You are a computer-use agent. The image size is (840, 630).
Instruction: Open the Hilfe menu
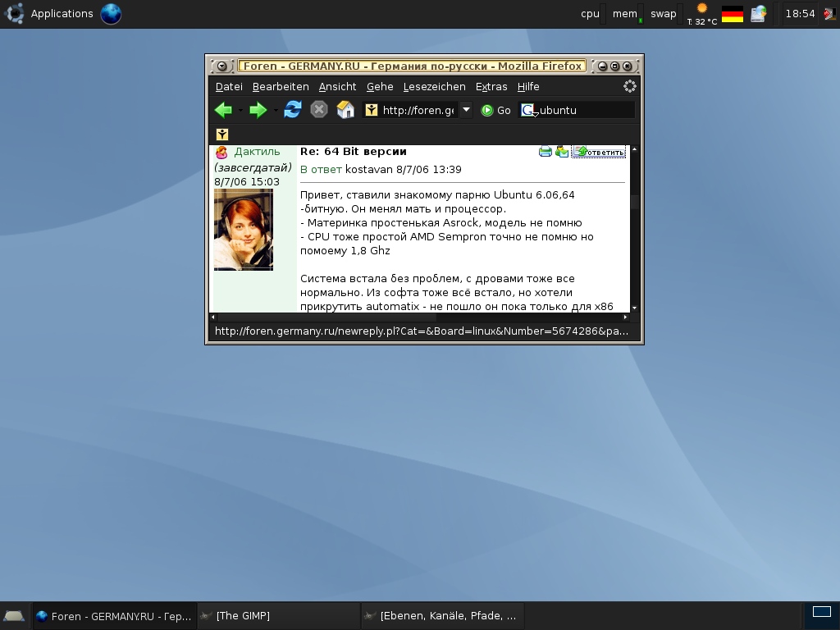(x=528, y=87)
